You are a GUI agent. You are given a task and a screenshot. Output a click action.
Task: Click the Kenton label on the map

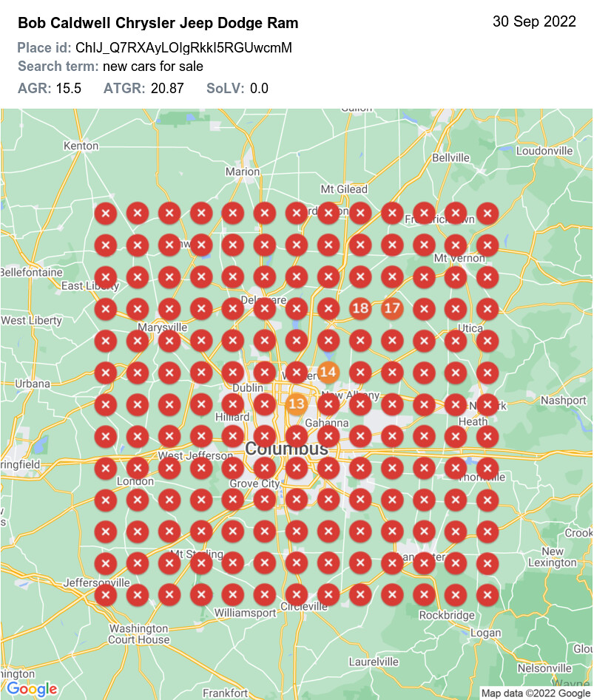point(81,146)
